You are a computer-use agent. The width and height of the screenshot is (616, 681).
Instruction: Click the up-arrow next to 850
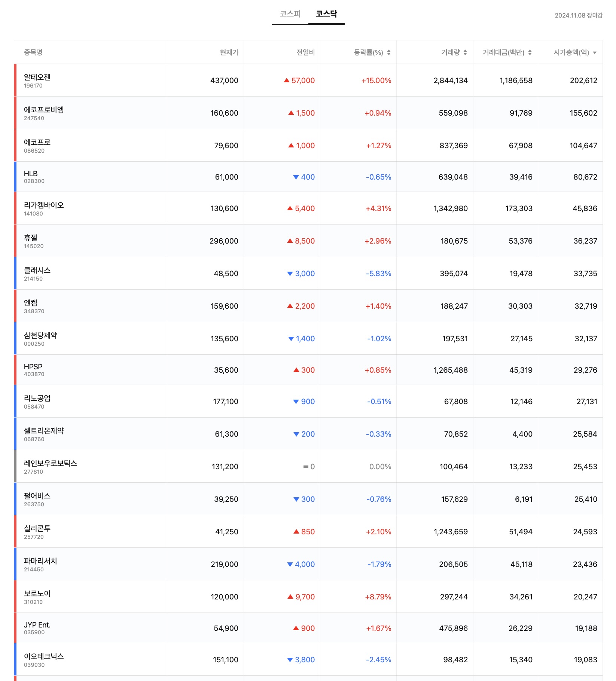point(296,531)
